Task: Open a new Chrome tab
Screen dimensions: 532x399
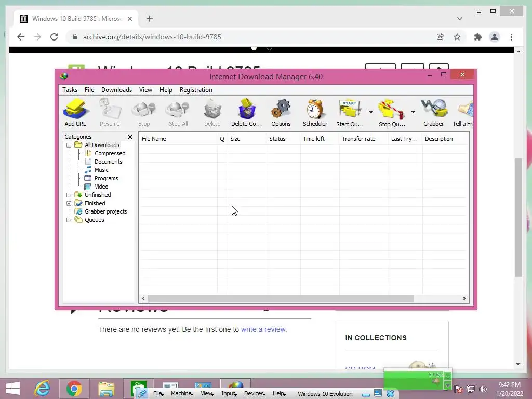Action: tap(150, 19)
